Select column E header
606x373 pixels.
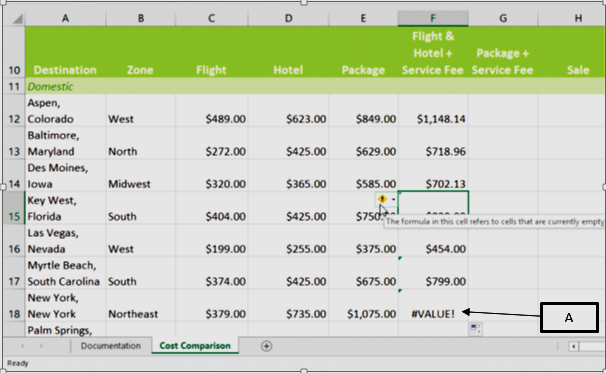363,19
